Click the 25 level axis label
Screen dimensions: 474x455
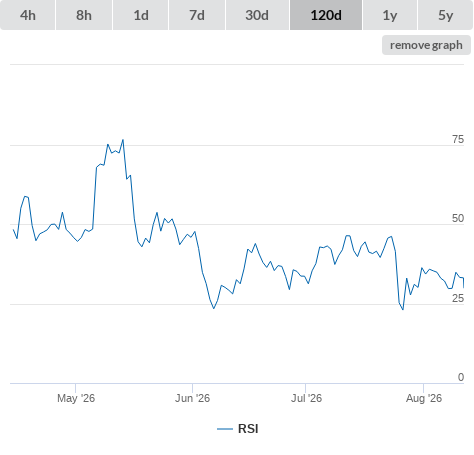[458, 298]
